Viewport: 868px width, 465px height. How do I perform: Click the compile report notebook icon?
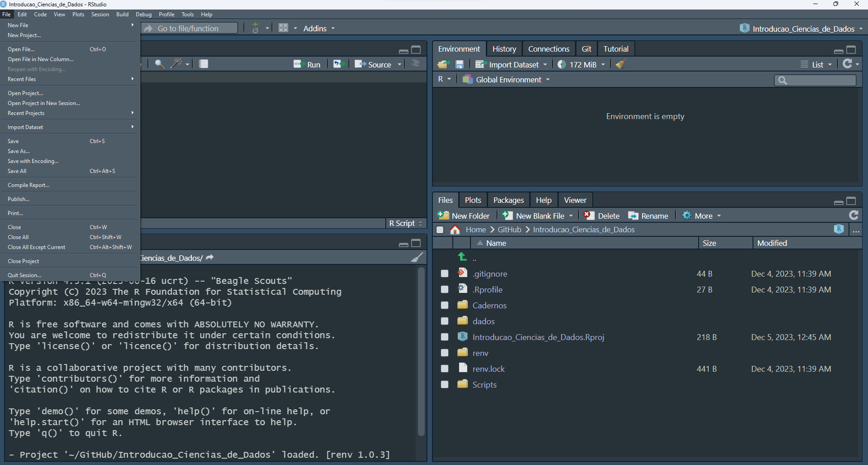204,64
